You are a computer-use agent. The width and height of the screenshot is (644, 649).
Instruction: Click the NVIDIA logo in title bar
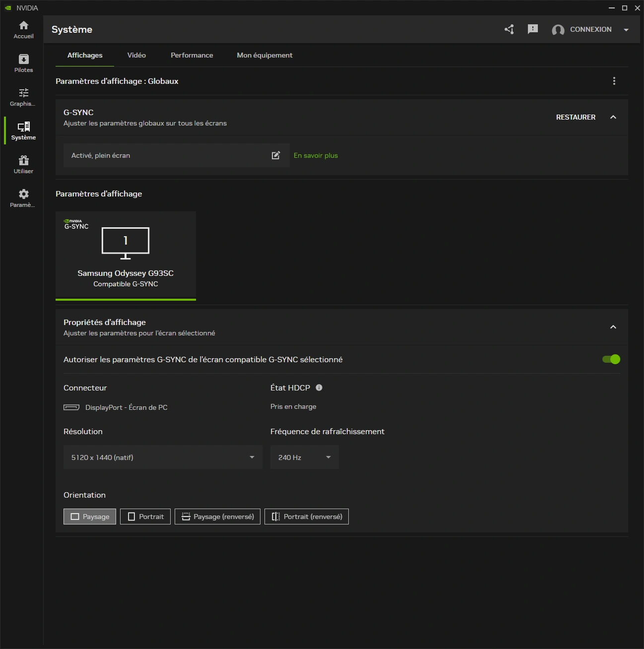click(8, 8)
